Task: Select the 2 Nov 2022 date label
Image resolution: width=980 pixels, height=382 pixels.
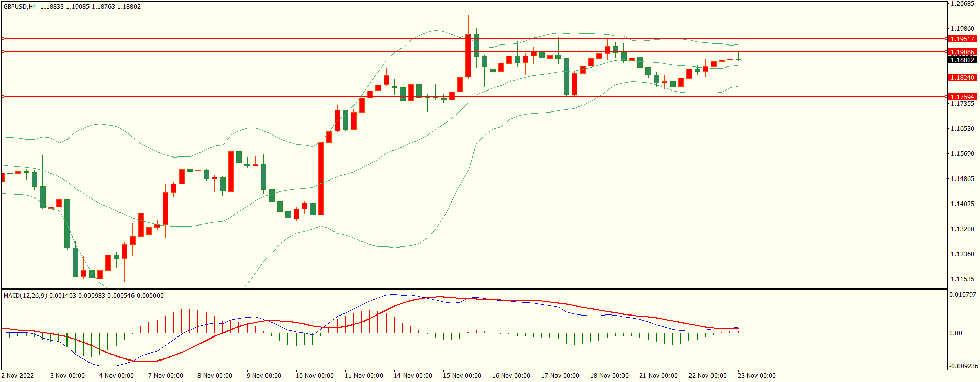Action: 18,376
